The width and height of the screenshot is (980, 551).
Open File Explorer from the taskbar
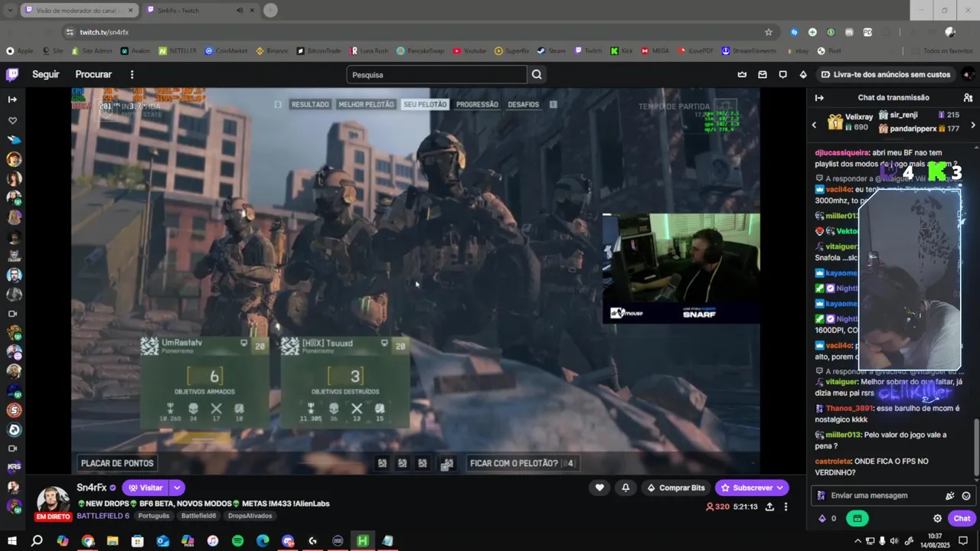pos(113,541)
